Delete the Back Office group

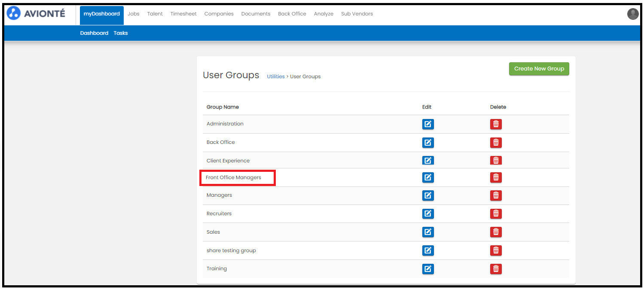496,143
